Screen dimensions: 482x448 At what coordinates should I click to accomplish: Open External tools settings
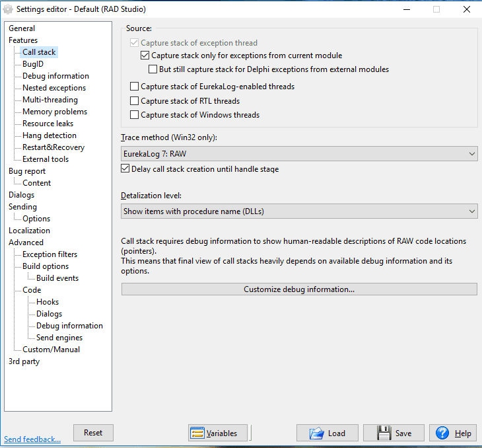(x=46, y=159)
